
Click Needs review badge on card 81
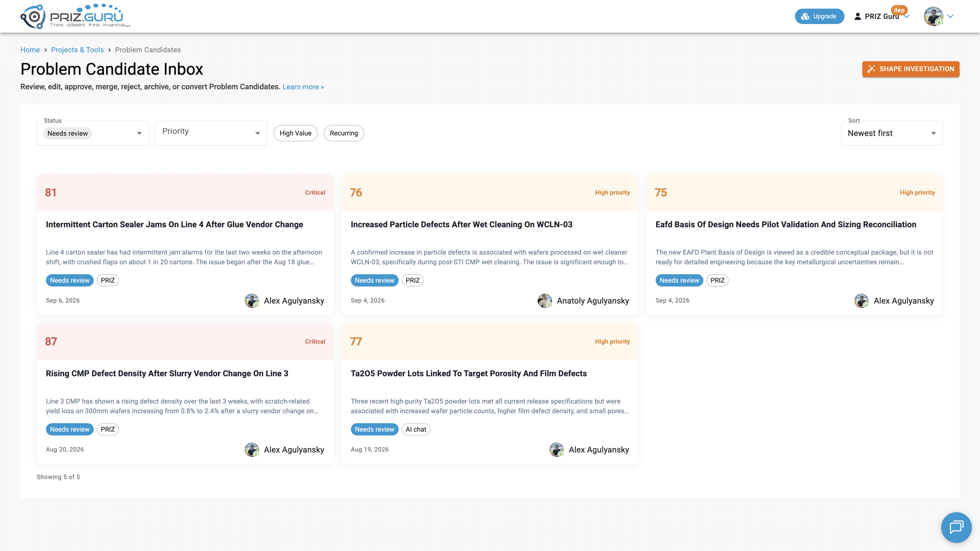coord(70,280)
